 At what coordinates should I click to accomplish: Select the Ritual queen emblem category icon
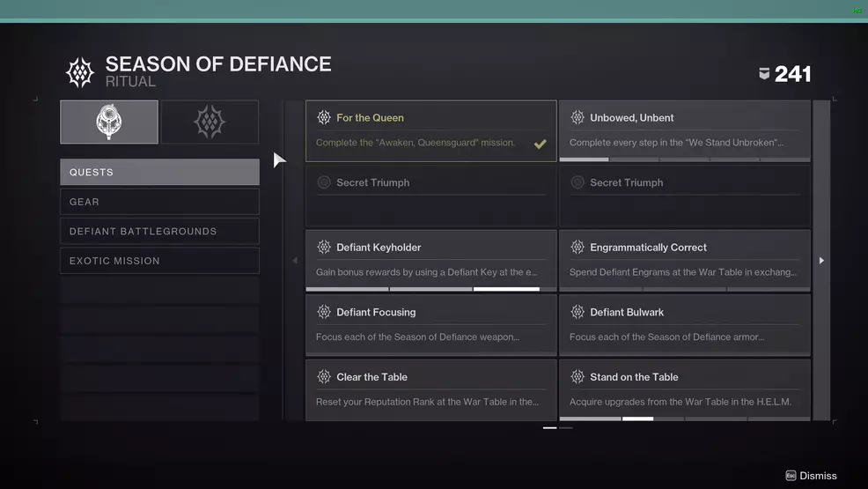pyautogui.click(x=109, y=122)
